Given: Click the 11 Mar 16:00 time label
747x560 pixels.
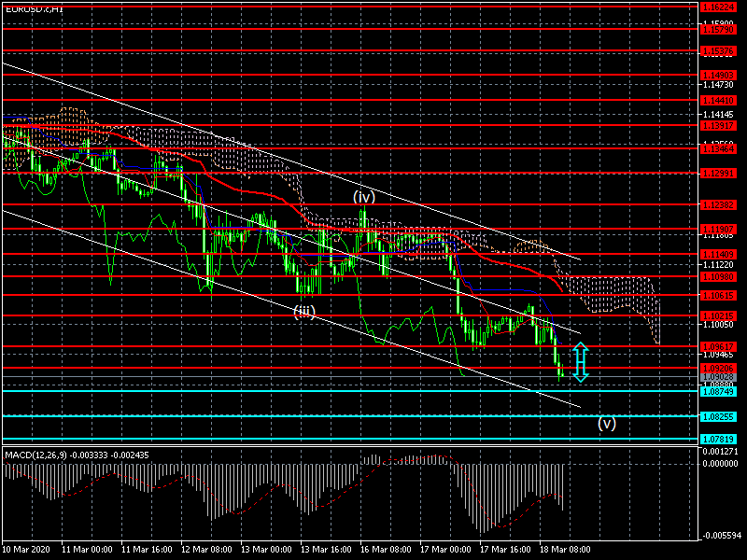Looking at the screenshot, I should (147, 550).
